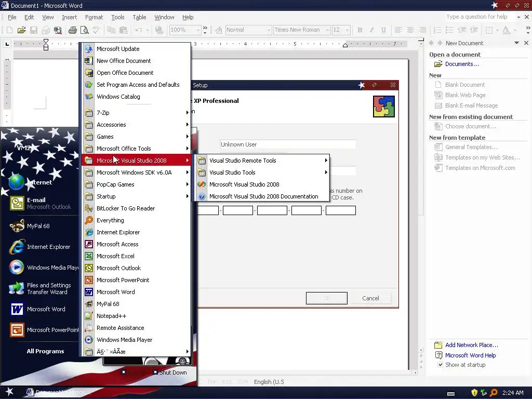
Task: Open the Format menu
Action: [94, 17]
